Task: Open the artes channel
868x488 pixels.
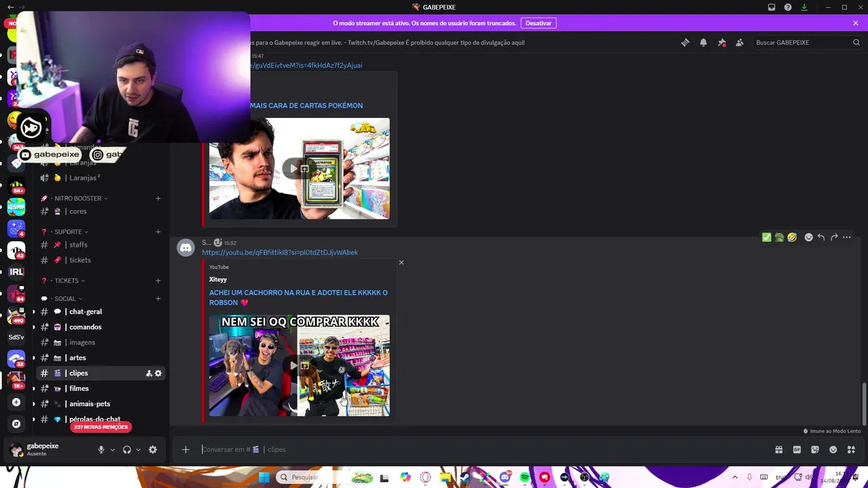Action: pos(100,358)
